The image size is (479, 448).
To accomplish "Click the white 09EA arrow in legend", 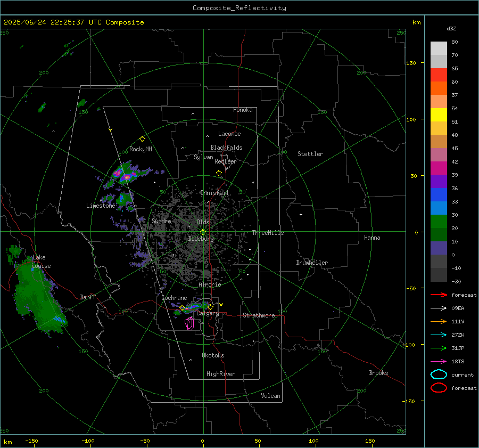I will click(x=439, y=308).
